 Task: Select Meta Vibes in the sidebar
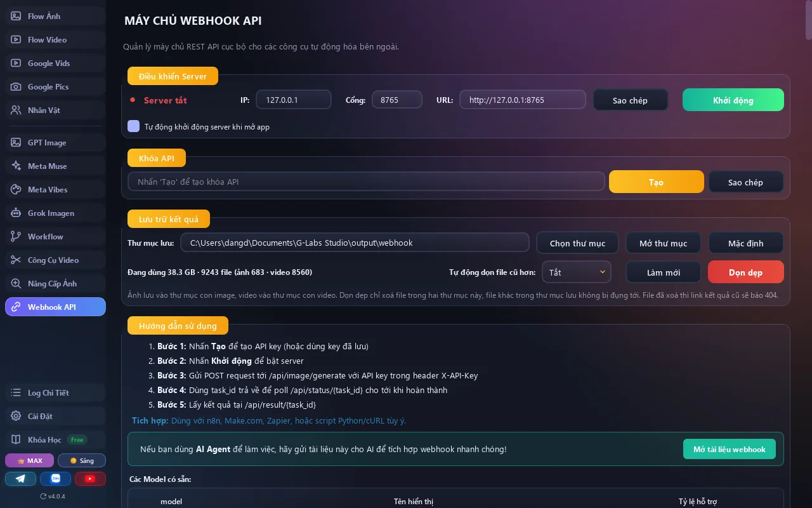pos(55,190)
